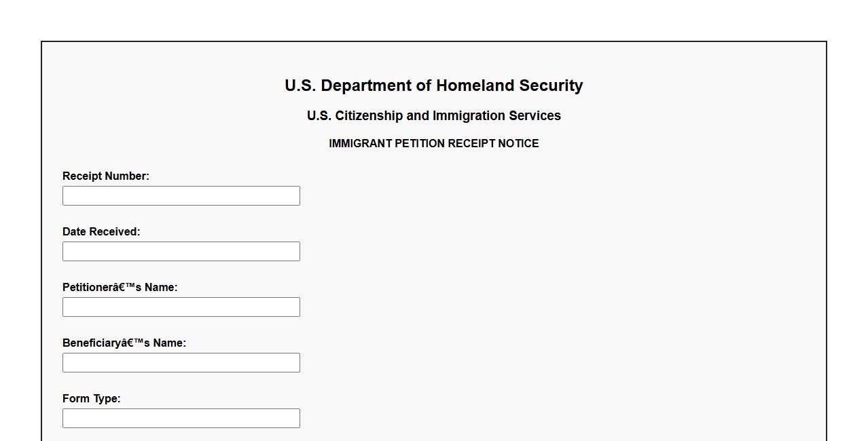Click the word "Homeland" in the main heading
Viewport: 868px width, 441px height.
pyautogui.click(x=475, y=86)
